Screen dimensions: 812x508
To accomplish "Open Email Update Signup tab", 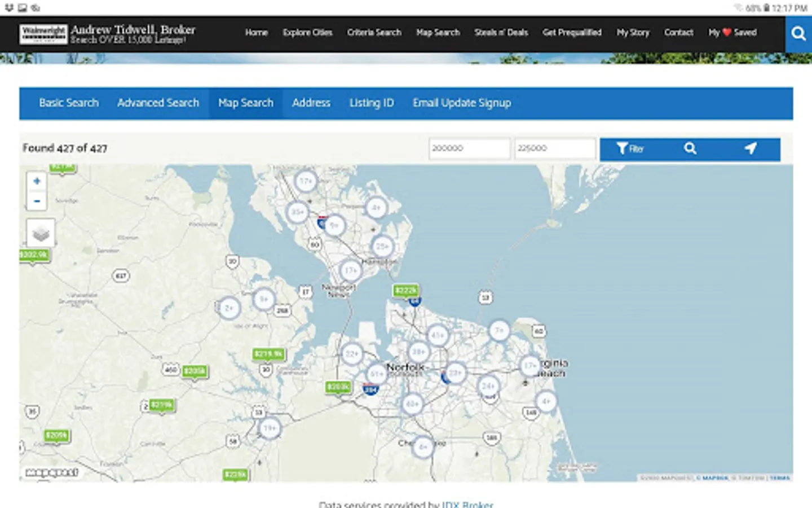I will 461,103.
